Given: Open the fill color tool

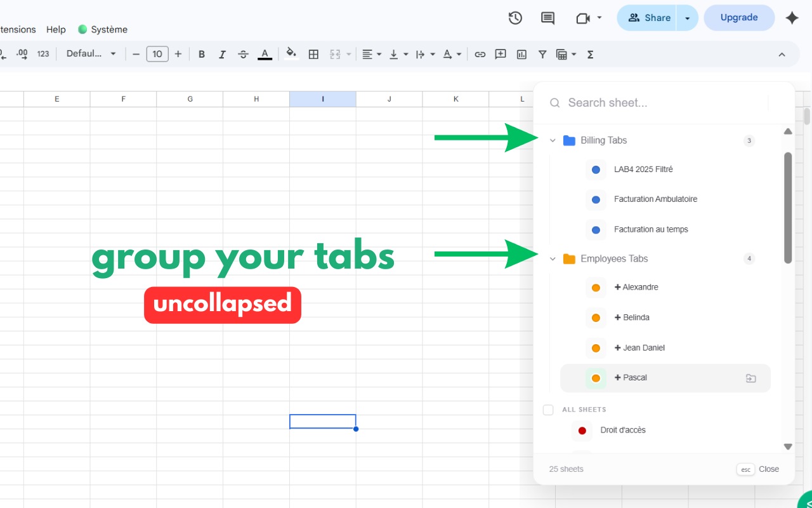Looking at the screenshot, I should 291,54.
